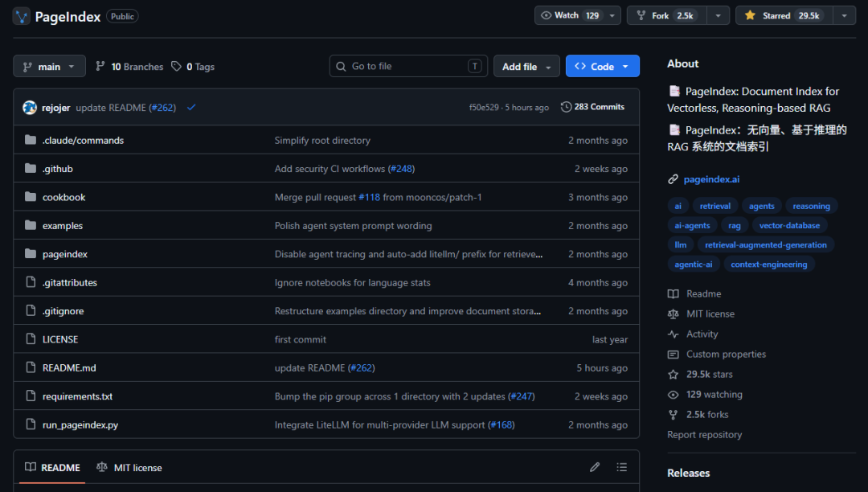Image resolution: width=868 pixels, height=492 pixels.
Task: Click the commit status checkmark icon
Action: [191, 108]
